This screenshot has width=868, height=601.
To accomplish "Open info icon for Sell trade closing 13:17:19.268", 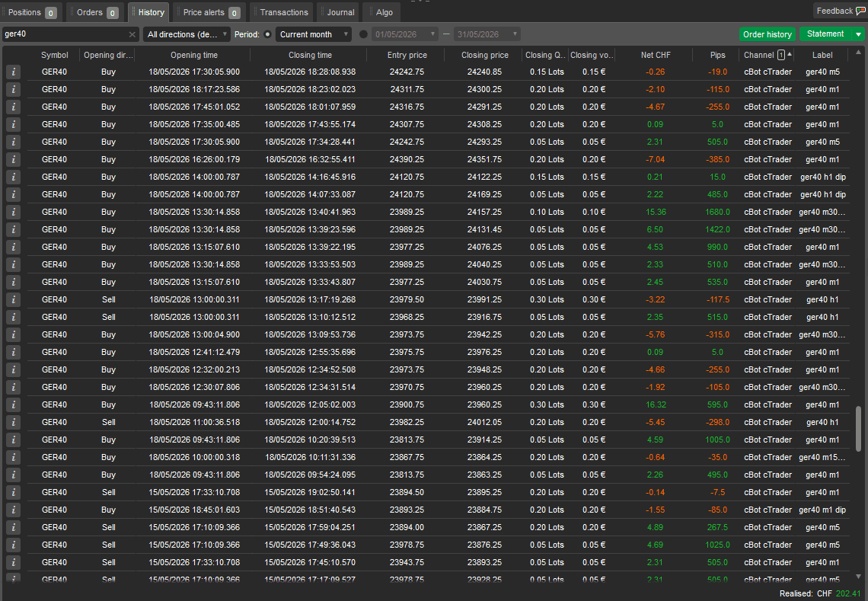I will tap(13, 299).
